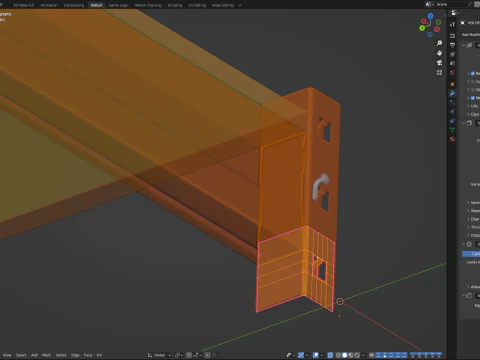480x360 pixels.
Task: Open the Mesh menu in viewport footer
Action: [x=47, y=355]
